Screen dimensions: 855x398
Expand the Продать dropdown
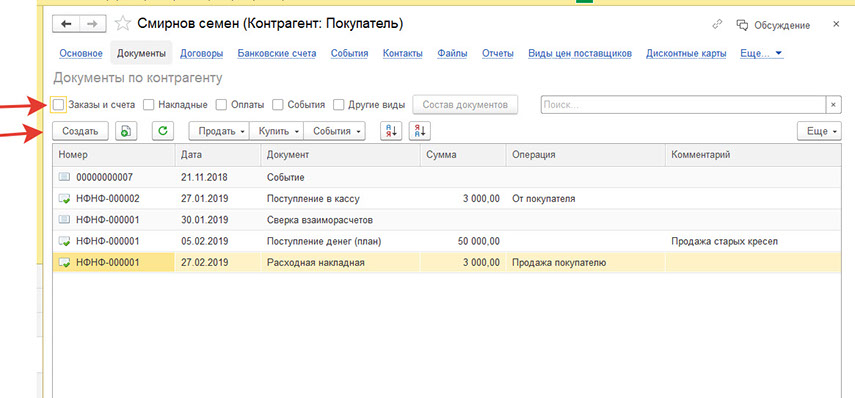click(219, 131)
